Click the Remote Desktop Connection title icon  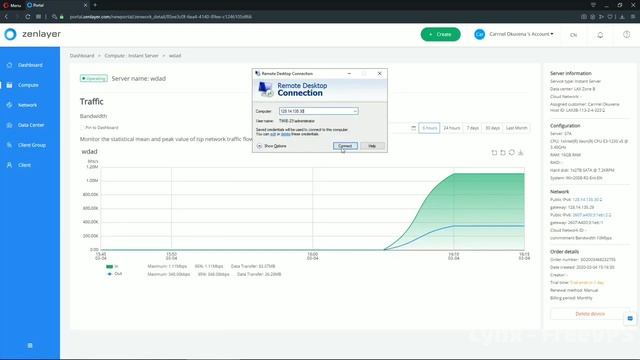(x=258, y=73)
